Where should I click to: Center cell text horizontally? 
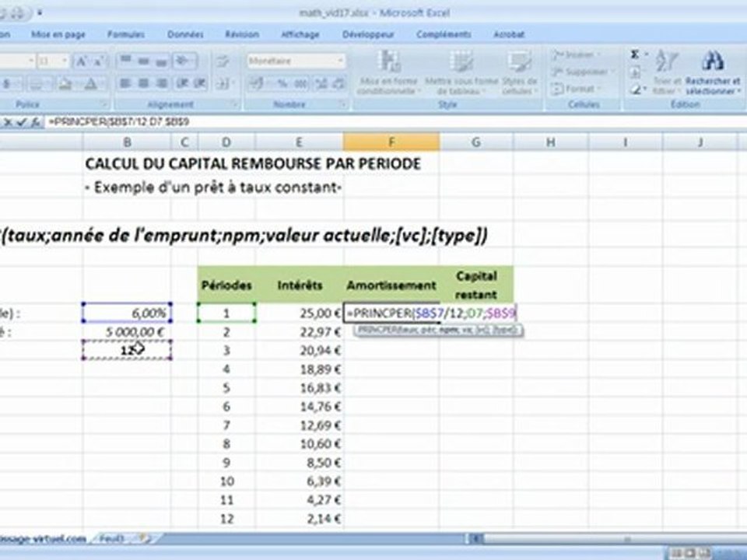coord(143,83)
